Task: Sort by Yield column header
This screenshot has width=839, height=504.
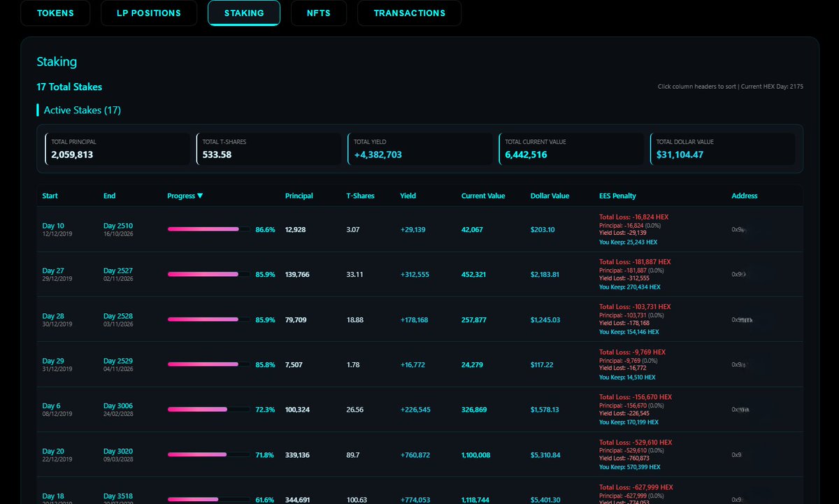Action: [408, 196]
